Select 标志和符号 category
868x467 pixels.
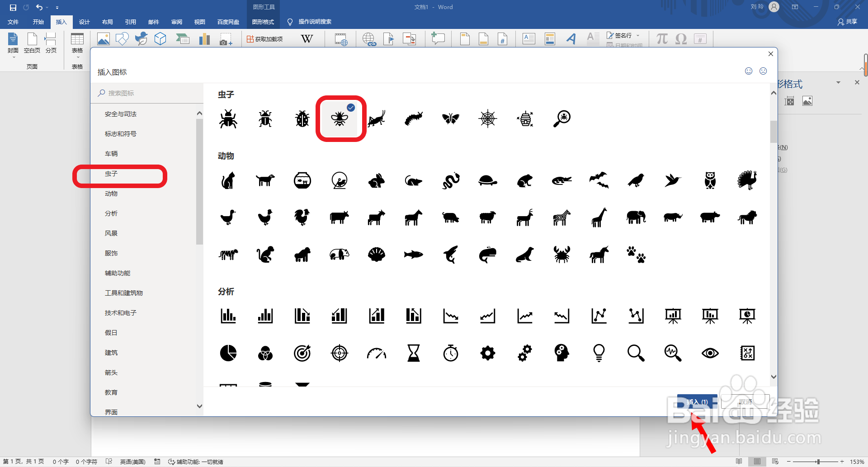point(121,134)
